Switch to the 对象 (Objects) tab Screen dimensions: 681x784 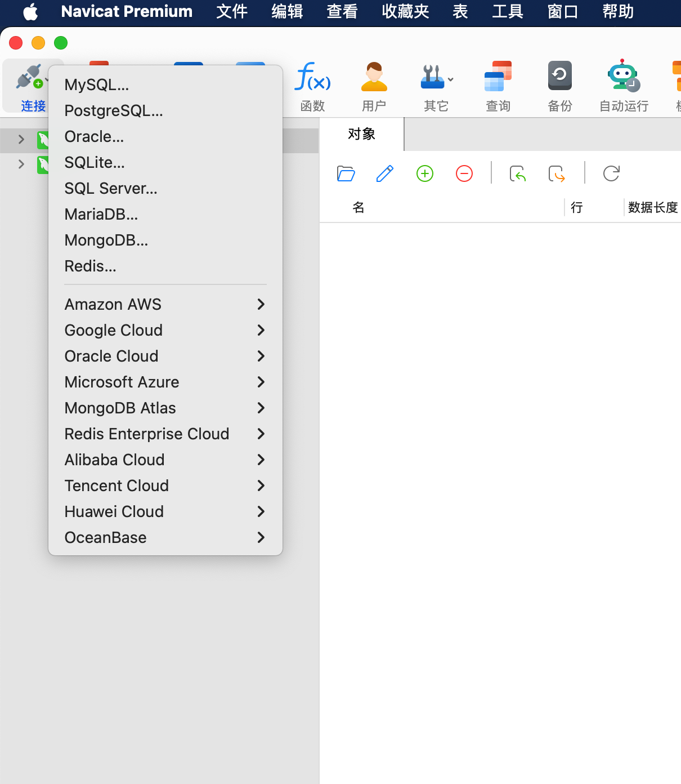361,134
